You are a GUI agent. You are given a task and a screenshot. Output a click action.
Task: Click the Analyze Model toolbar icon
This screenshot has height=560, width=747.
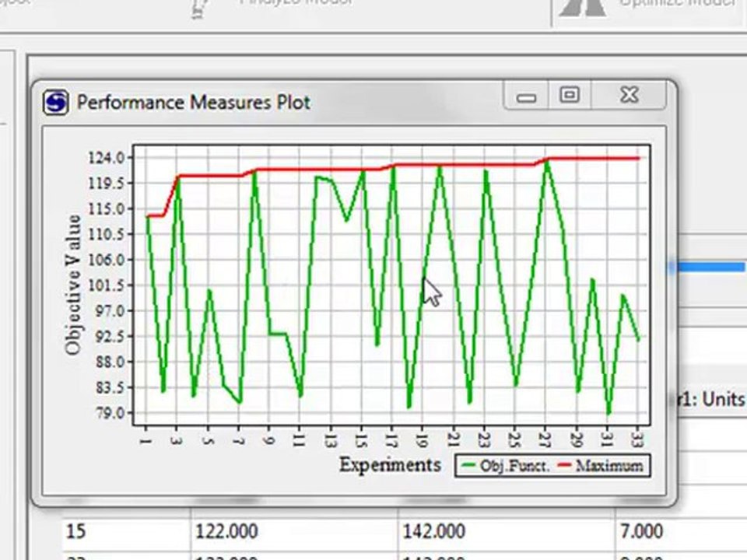coord(201,9)
